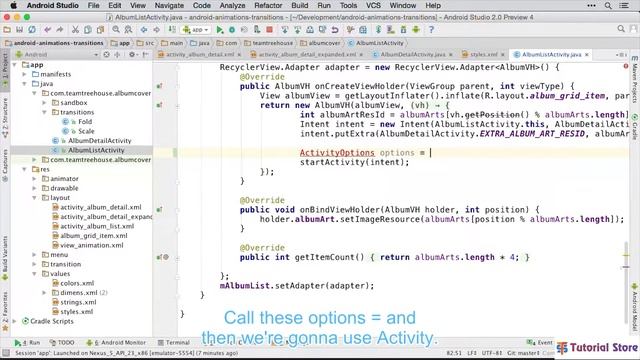Screen dimensions: 640x360
Task: Switch to styles.xml editor tab
Action: point(483,54)
